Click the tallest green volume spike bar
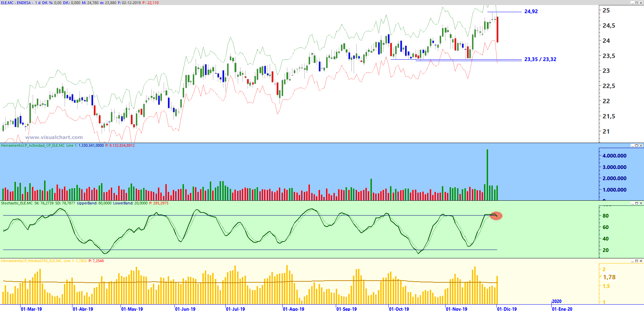 [x=487, y=175]
